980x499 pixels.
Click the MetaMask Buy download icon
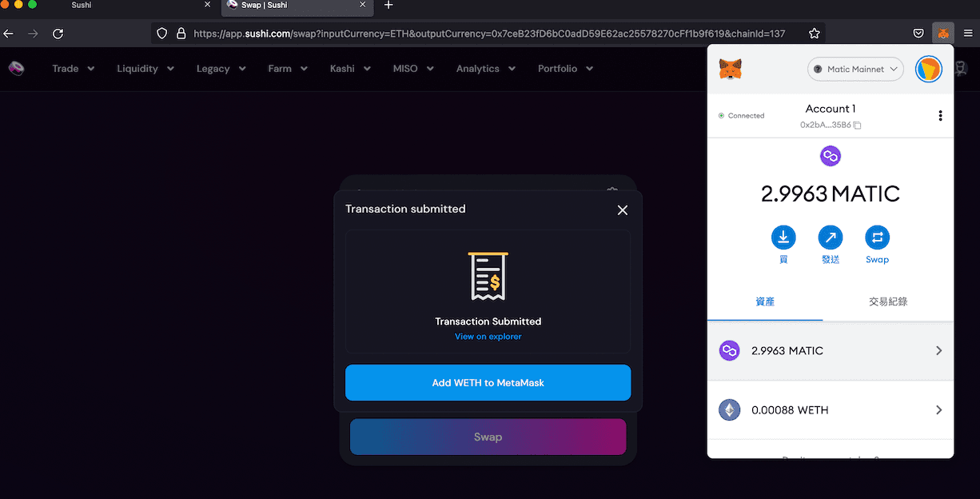tap(783, 238)
